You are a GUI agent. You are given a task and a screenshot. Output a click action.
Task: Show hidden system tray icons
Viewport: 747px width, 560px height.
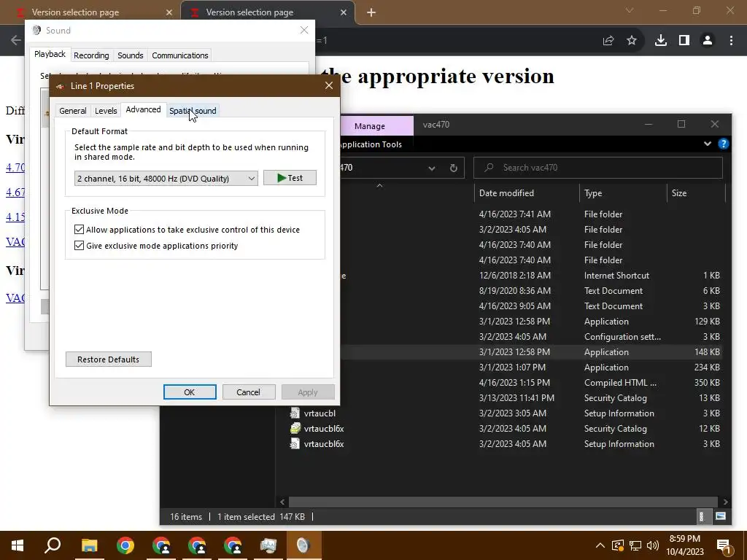click(600, 545)
